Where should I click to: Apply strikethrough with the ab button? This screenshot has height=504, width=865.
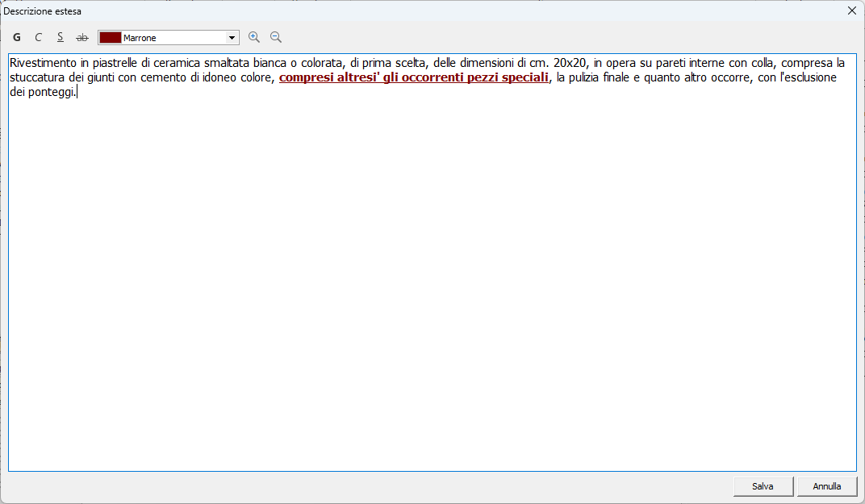[81, 37]
